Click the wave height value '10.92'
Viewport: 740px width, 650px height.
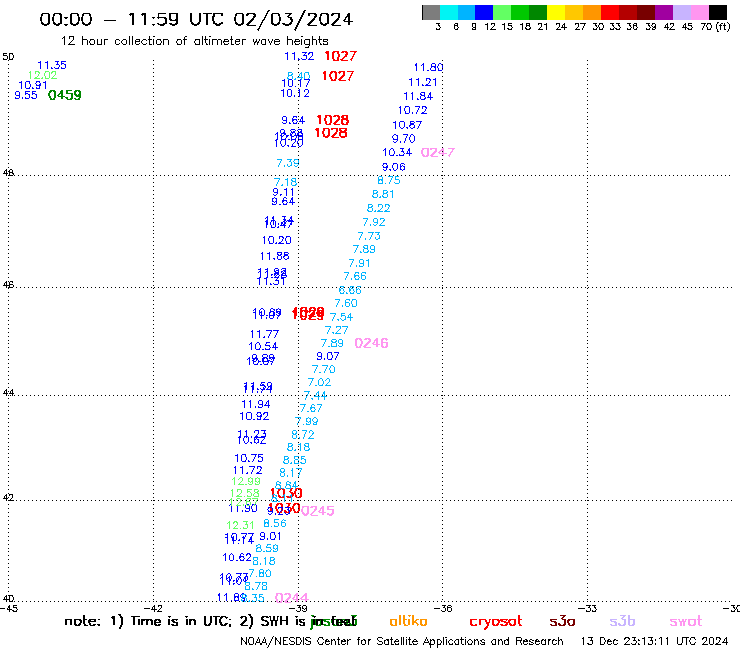(254, 416)
